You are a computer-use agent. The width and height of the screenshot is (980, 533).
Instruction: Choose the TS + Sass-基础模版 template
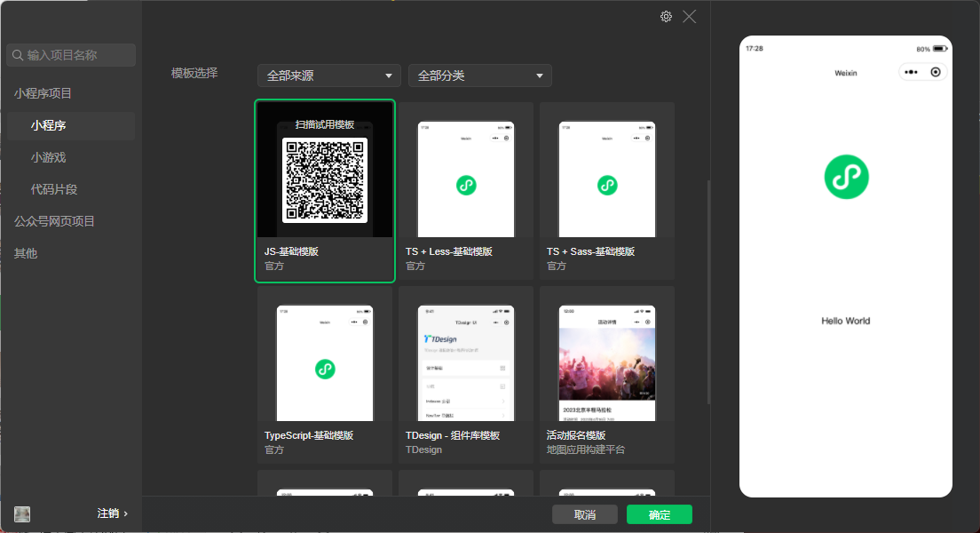point(607,191)
